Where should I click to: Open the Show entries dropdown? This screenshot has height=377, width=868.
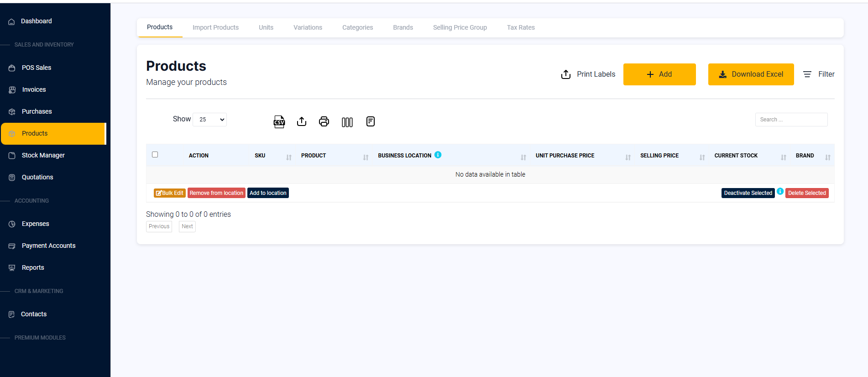coord(210,120)
